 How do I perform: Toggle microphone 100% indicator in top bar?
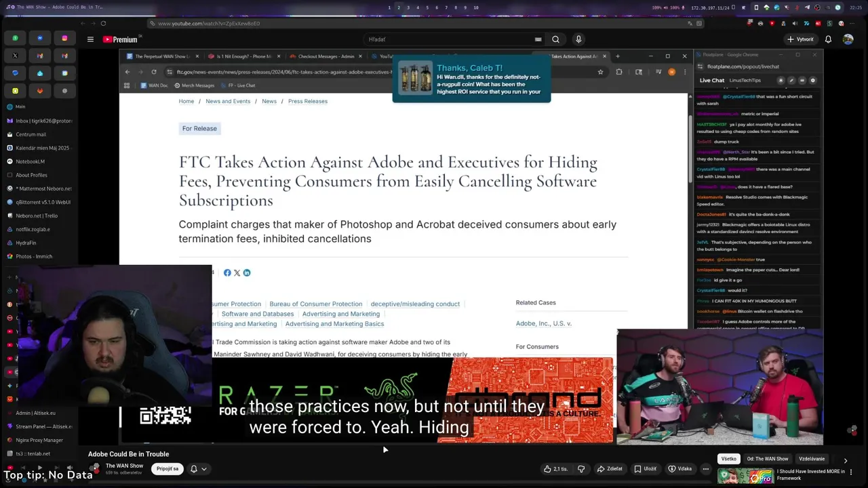pos(676,7)
